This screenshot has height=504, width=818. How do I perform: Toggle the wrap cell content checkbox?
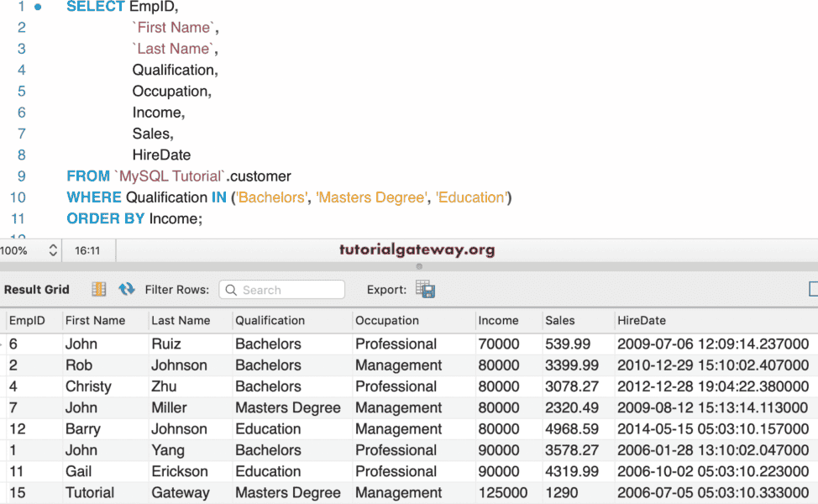(813, 289)
